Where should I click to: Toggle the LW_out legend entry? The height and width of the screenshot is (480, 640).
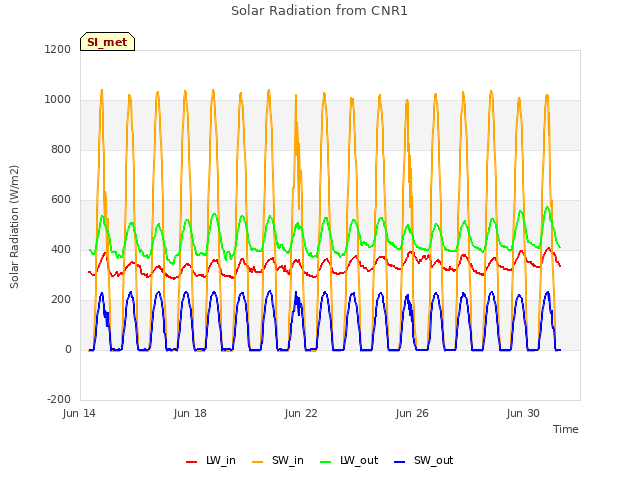tap(349, 461)
